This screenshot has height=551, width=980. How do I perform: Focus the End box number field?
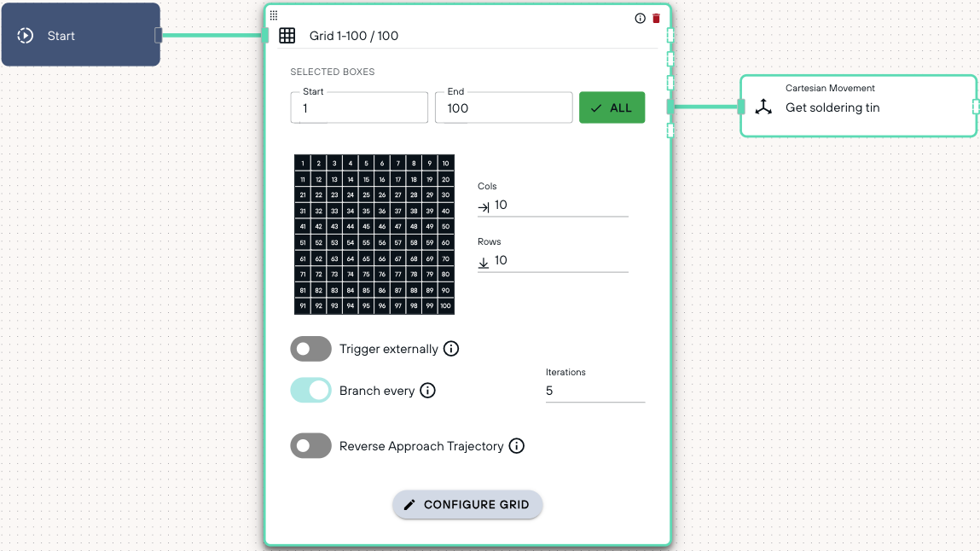pyautogui.click(x=504, y=107)
